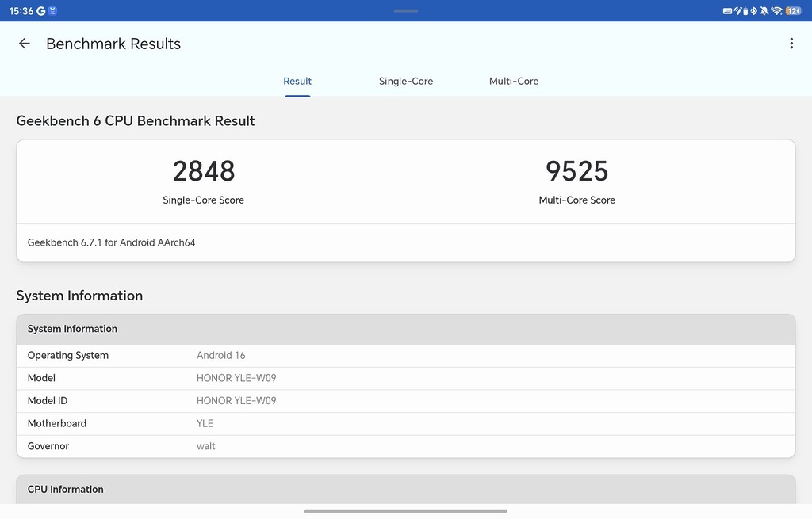This screenshot has width=812, height=519.
Task: Tap the HONOR YLE-W09 value in Model ID row
Action: [236, 401]
